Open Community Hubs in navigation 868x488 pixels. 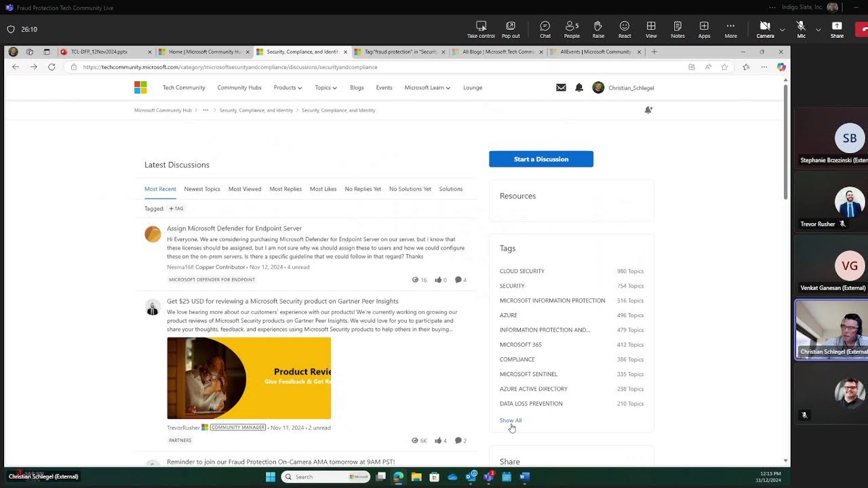point(239,87)
